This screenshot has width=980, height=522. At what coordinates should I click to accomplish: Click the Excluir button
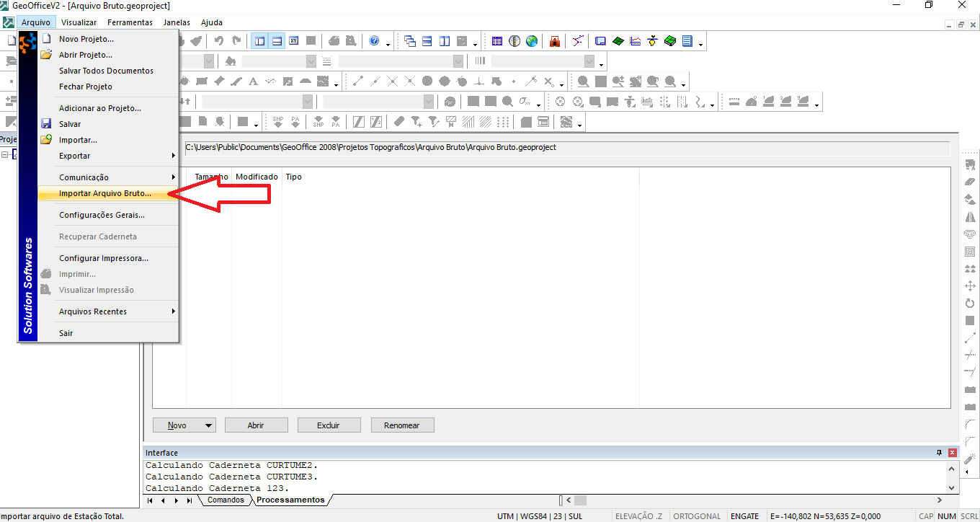click(x=329, y=425)
